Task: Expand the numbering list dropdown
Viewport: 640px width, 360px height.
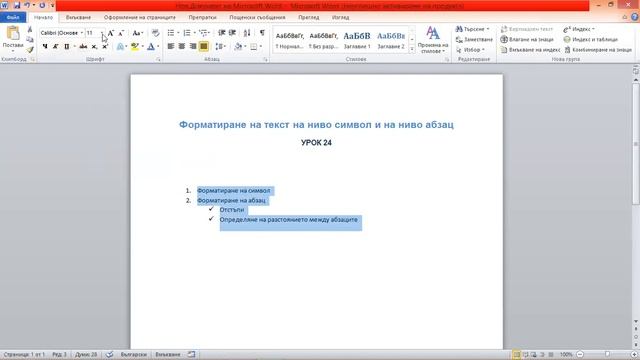Action: tap(195, 33)
